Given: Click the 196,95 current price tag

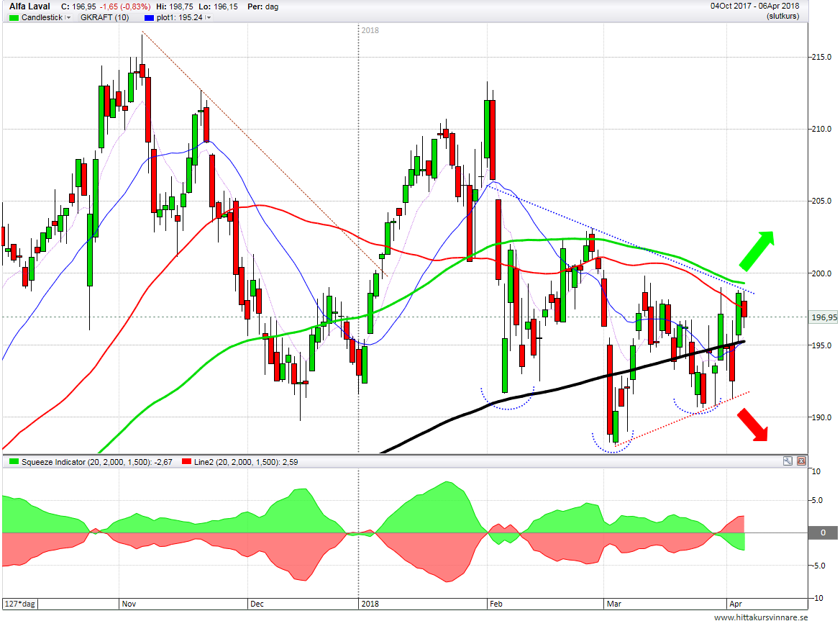Looking at the screenshot, I should 823,317.
